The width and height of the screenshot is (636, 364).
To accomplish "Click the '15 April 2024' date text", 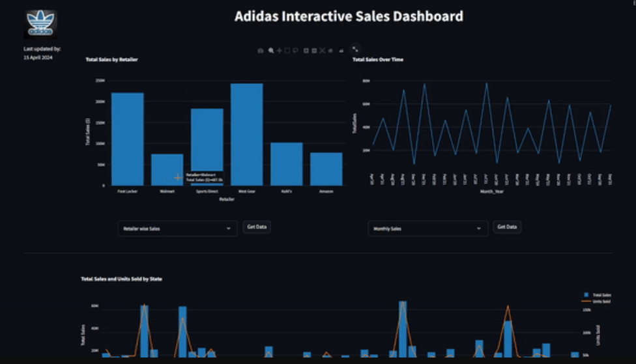I will 38,57.
